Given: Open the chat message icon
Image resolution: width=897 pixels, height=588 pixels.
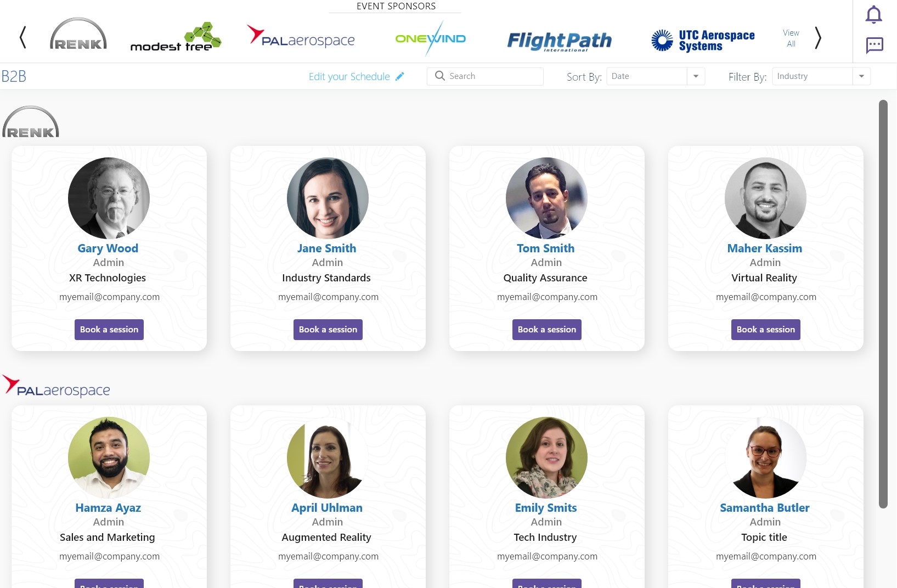Looking at the screenshot, I should click(x=875, y=45).
